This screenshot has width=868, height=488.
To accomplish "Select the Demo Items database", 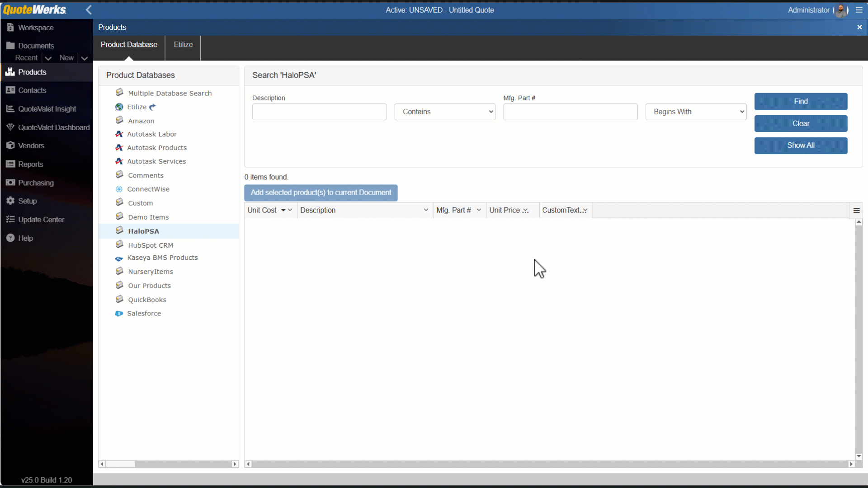I will (148, 217).
